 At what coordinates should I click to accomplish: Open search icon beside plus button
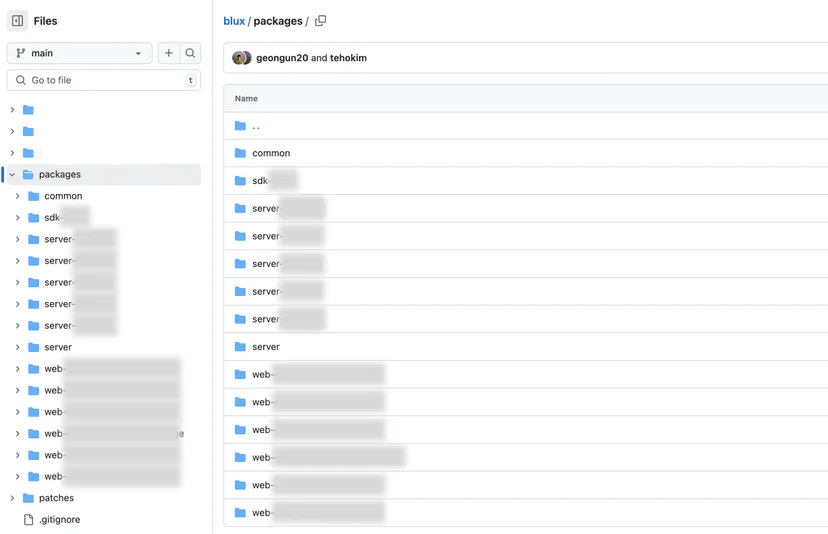[x=190, y=53]
